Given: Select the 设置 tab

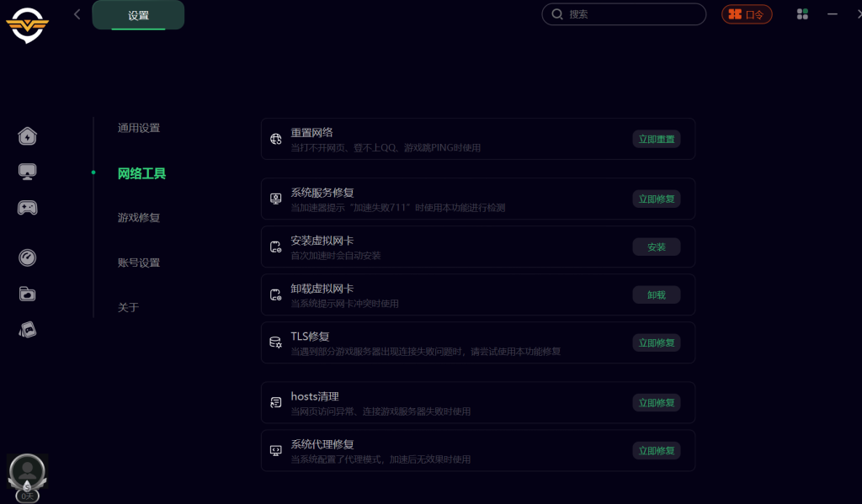Looking at the screenshot, I should click(138, 15).
